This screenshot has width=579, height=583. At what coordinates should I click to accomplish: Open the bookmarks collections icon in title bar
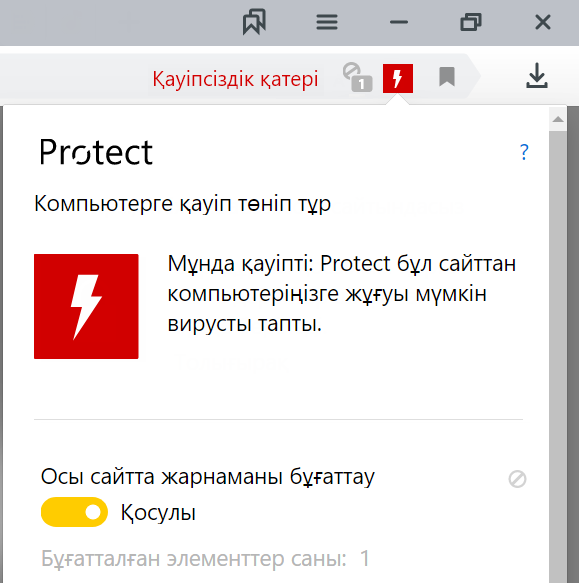click(254, 22)
